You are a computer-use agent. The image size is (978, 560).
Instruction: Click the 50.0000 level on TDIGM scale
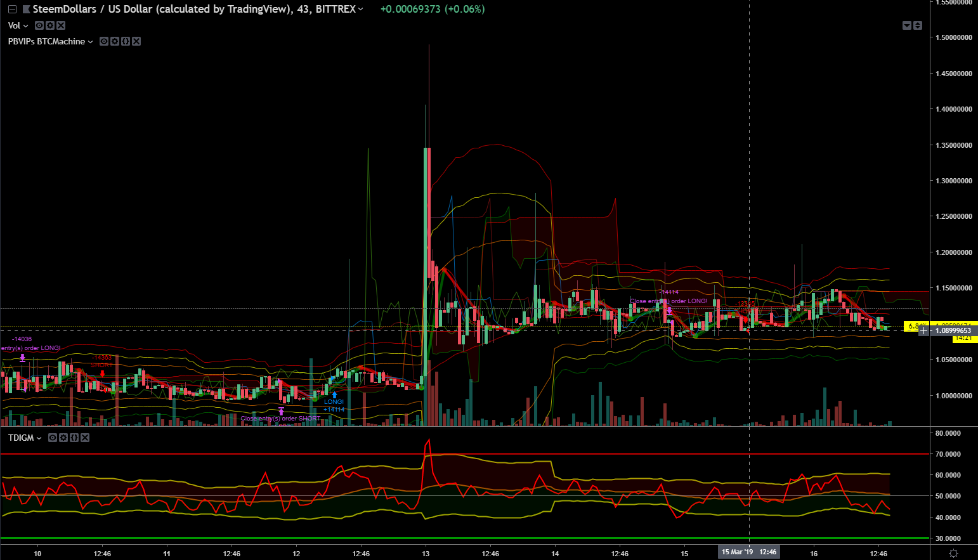pos(948,496)
